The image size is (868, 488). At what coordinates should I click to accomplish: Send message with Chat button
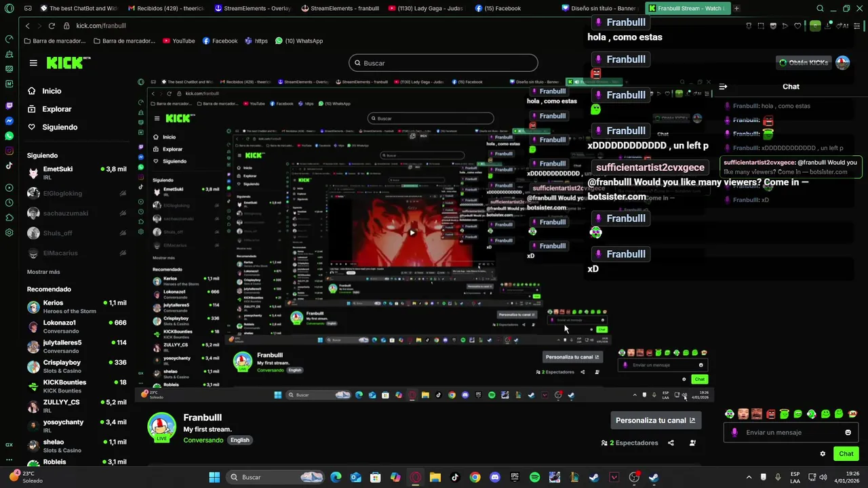(846, 454)
